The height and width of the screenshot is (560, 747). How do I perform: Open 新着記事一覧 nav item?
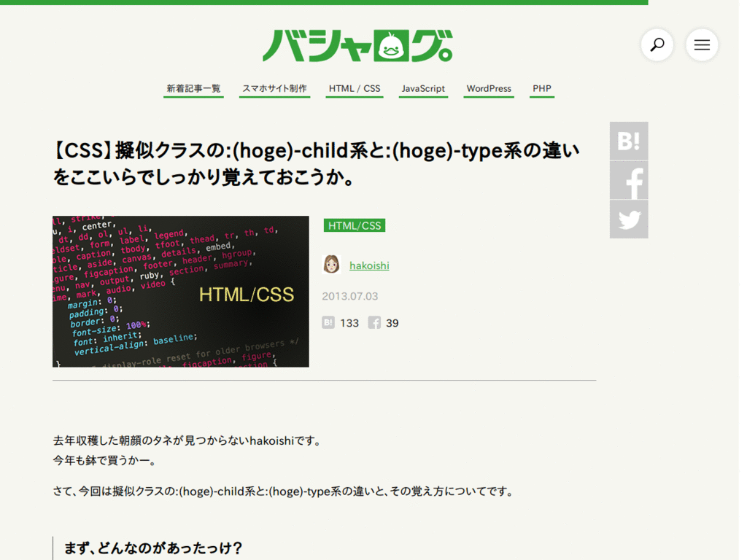click(193, 88)
